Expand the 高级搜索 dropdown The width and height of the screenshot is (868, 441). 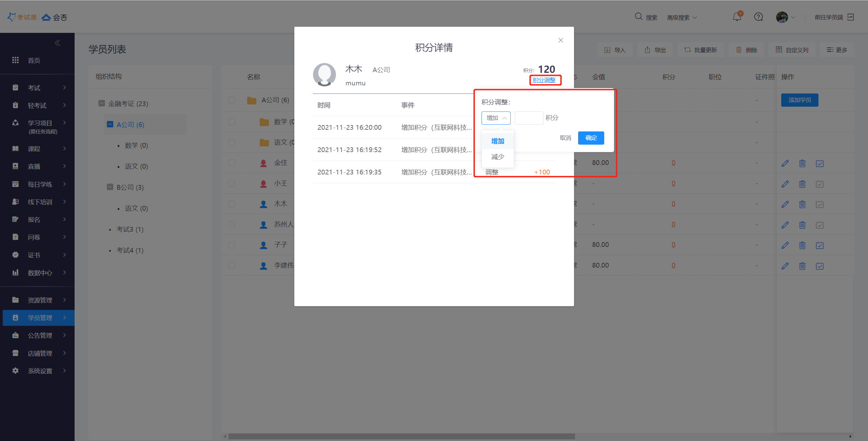click(x=682, y=17)
